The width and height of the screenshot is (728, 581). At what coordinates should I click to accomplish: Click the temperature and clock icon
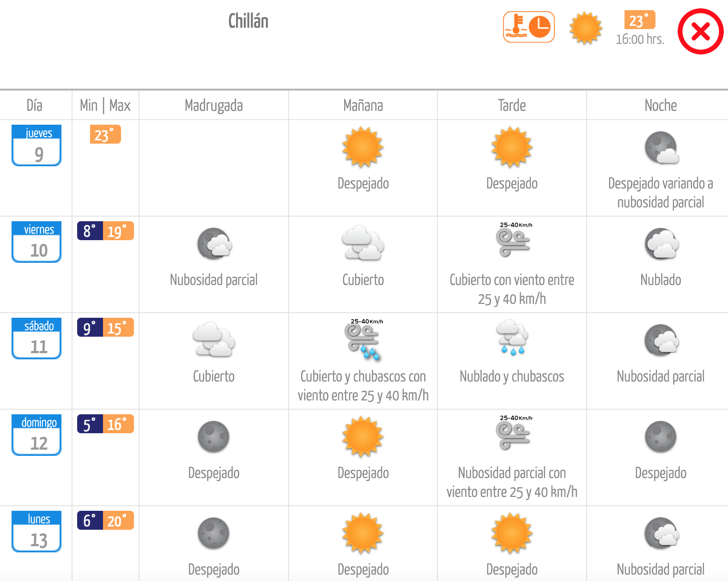click(x=528, y=27)
